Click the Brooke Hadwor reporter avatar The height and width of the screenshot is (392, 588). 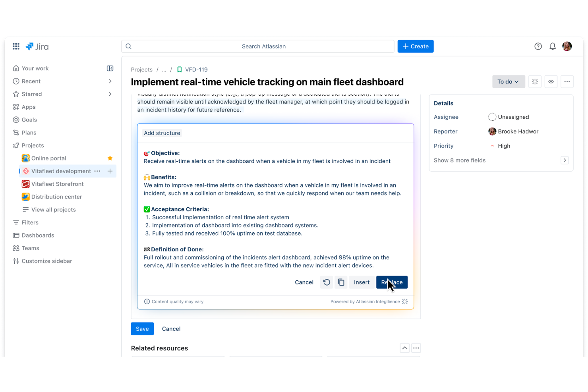click(x=492, y=131)
